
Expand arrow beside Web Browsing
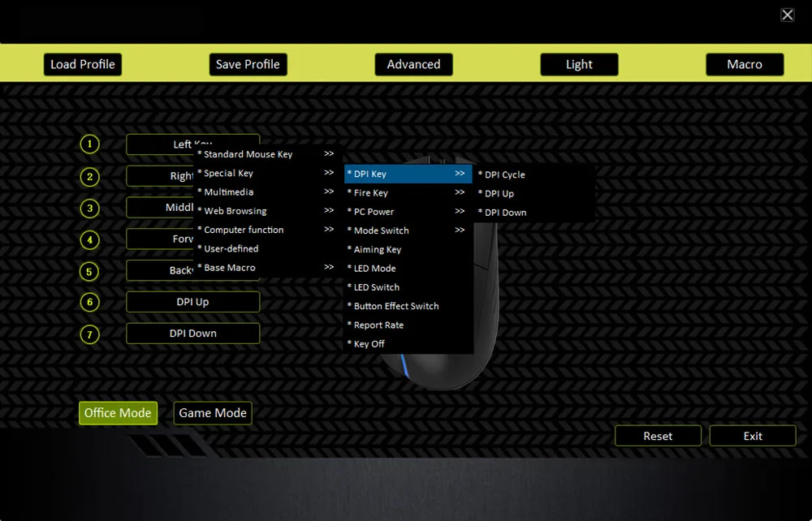click(329, 210)
